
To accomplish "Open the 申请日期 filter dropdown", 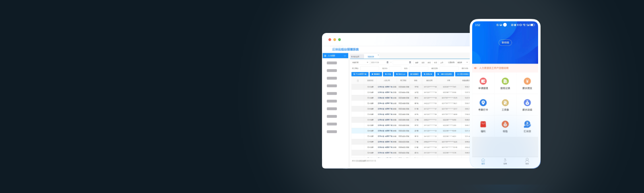I will 360,62.
